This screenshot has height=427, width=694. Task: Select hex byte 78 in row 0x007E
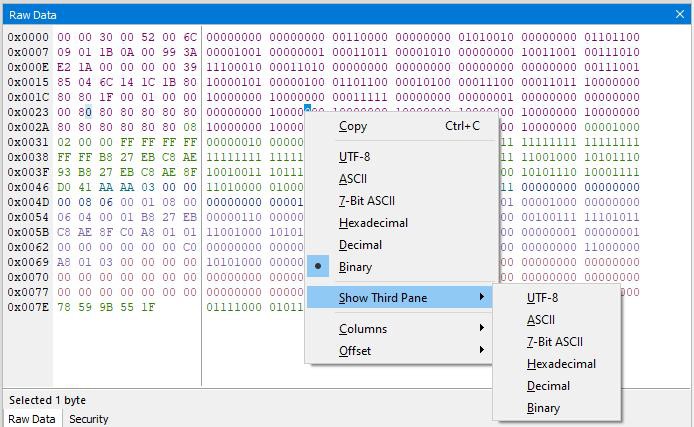coord(64,307)
